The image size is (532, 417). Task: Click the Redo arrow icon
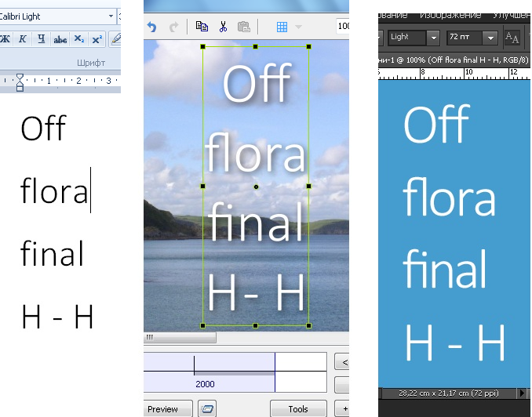coord(173,27)
